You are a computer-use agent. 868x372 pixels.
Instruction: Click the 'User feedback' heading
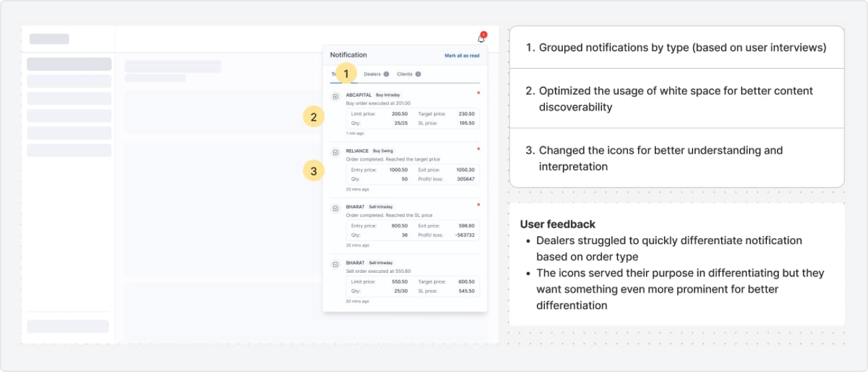click(558, 224)
